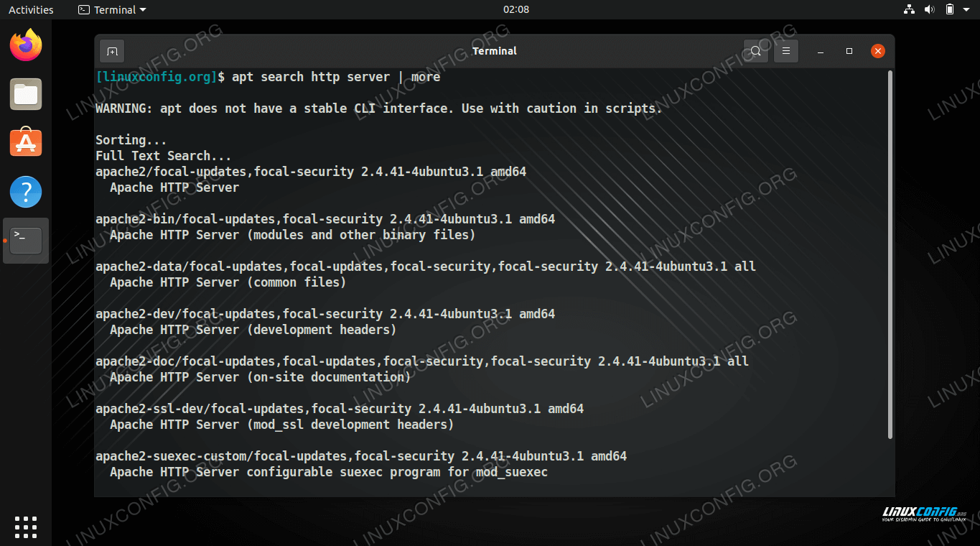This screenshot has height=546, width=980.
Task: Open the terminal hamburger menu
Action: 786,51
